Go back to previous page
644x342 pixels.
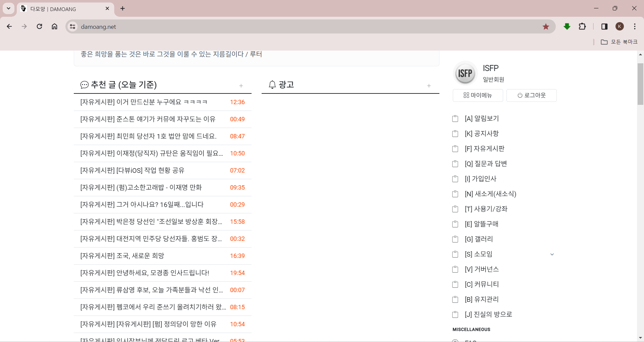tap(9, 26)
